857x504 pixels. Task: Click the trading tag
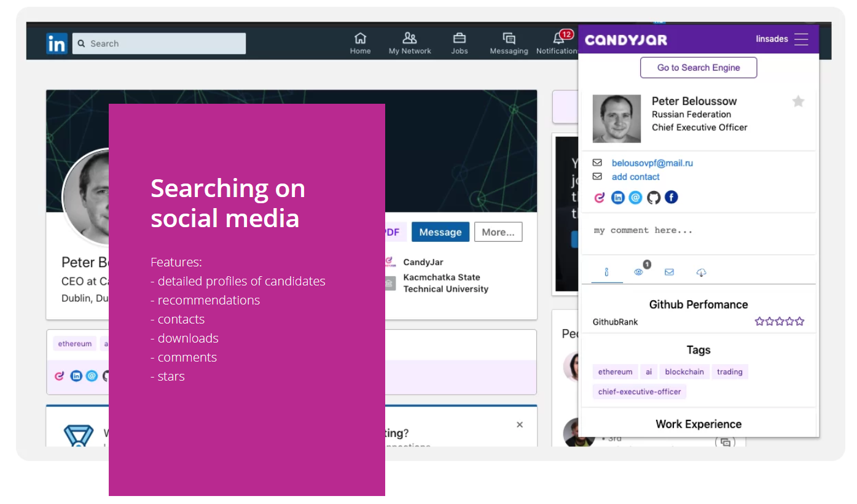click(730, 371)
